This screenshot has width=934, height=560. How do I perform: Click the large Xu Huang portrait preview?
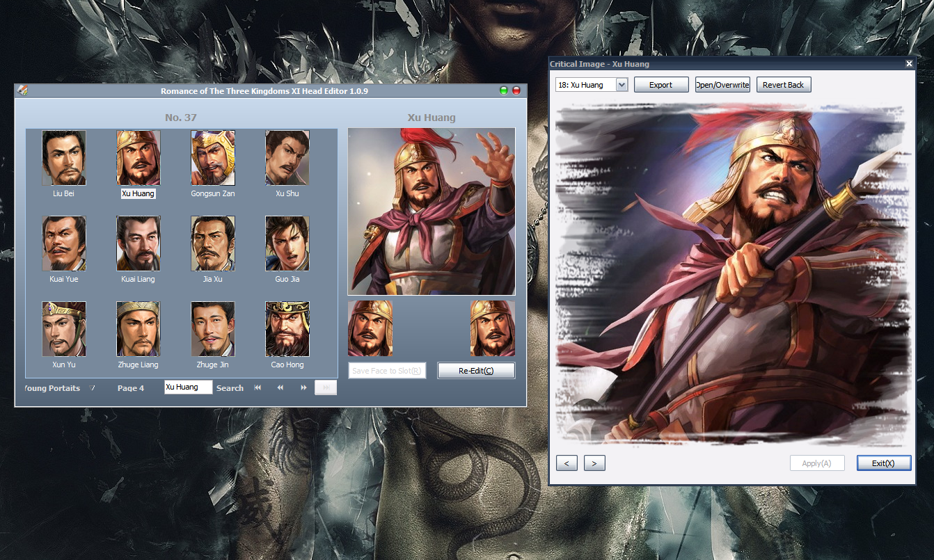click(432, 211)
